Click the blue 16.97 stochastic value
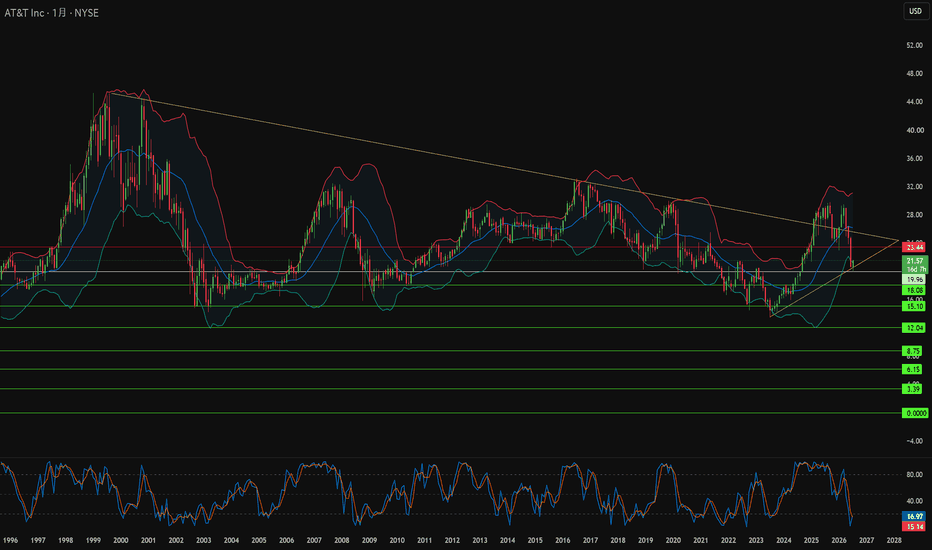Viewport: 932px width, 550px height. coord(914,516)
